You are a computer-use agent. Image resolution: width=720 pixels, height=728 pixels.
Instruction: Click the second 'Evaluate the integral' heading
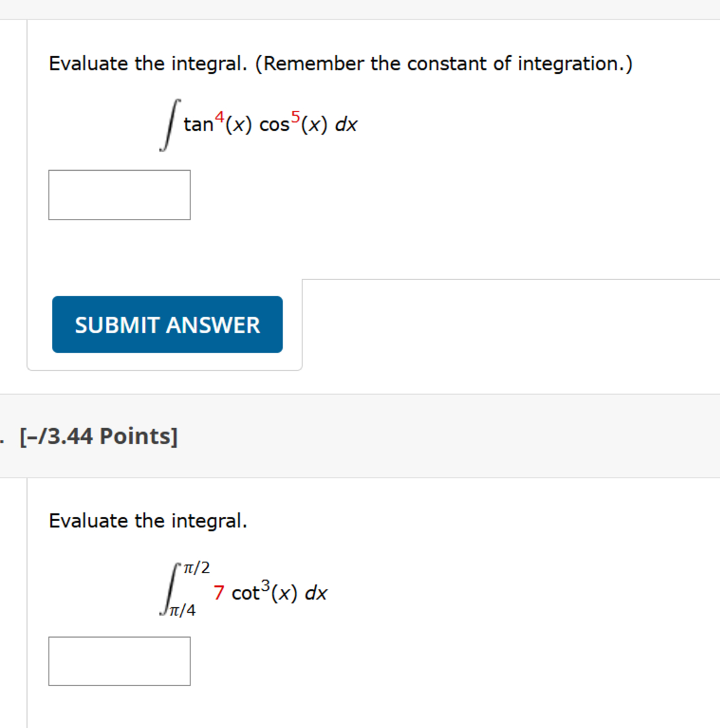149,521
